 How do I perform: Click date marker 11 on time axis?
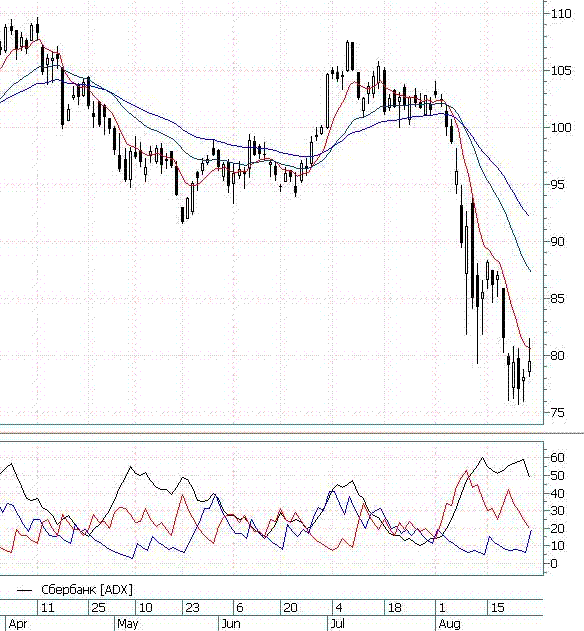coord(47,607)
